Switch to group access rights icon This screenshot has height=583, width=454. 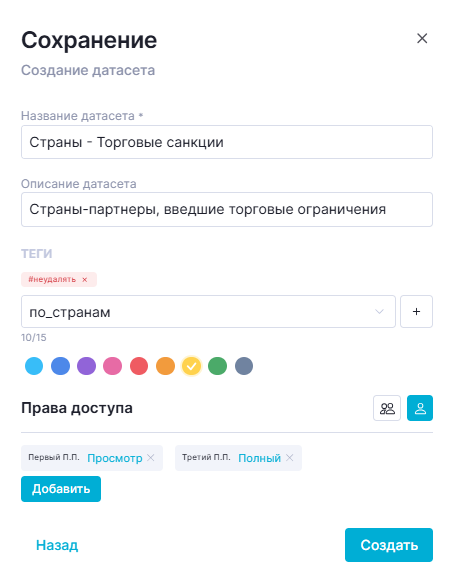pyautogui.click(x=387, y=408)
